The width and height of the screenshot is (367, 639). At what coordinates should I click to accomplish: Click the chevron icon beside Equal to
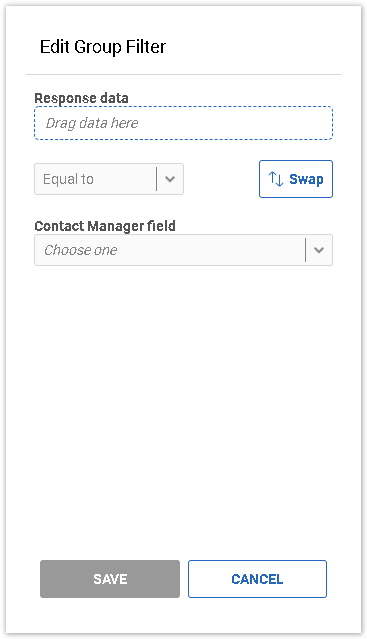170,179
